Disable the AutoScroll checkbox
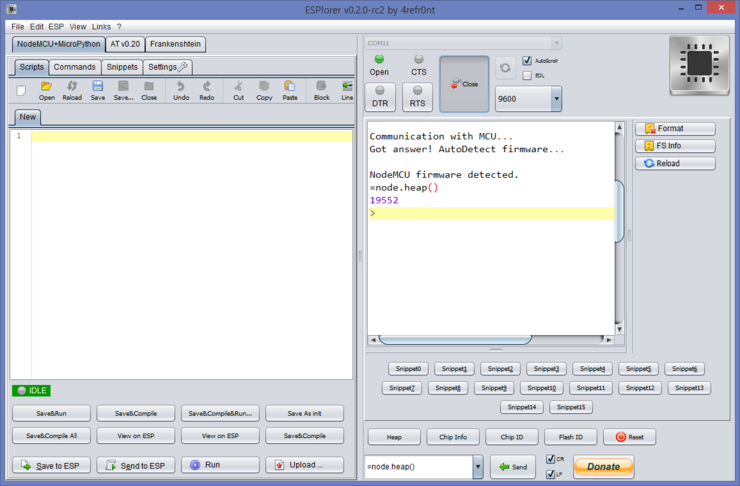740x486 pixels. (x=527, y=60)
